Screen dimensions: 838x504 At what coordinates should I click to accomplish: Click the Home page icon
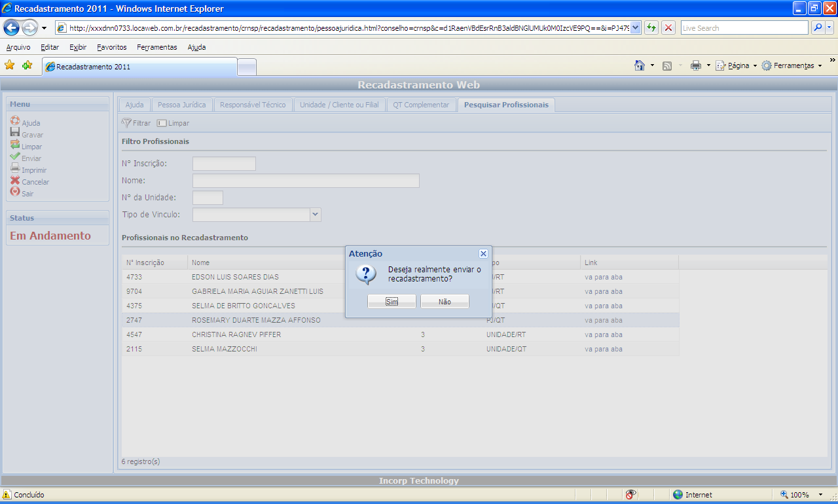640,65
